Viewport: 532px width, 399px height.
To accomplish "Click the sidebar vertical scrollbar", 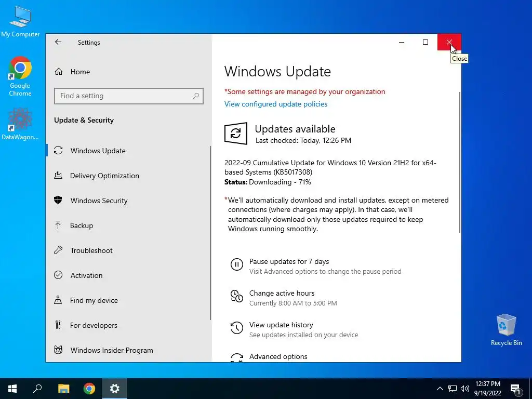I will coord(210,233).
